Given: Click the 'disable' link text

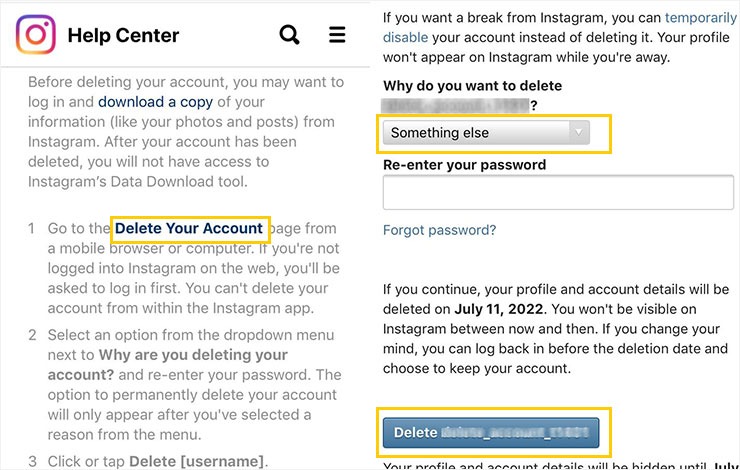Looking at the screenshot, I should [x=405, y=37].
